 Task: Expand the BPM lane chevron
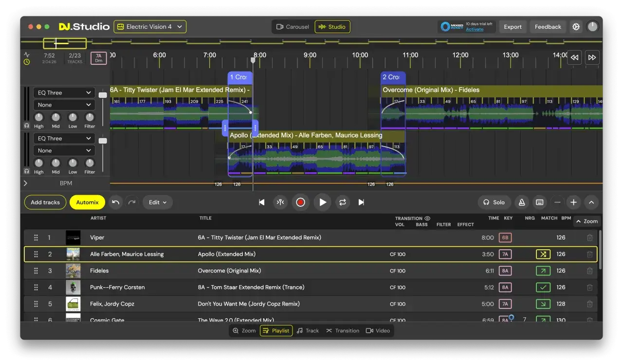tap(25, 183)
